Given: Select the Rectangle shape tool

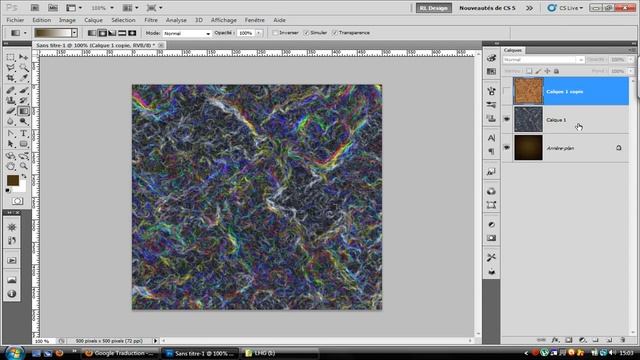Looking at the screenshot, I should pyautogui.click(x=23, y=144).
